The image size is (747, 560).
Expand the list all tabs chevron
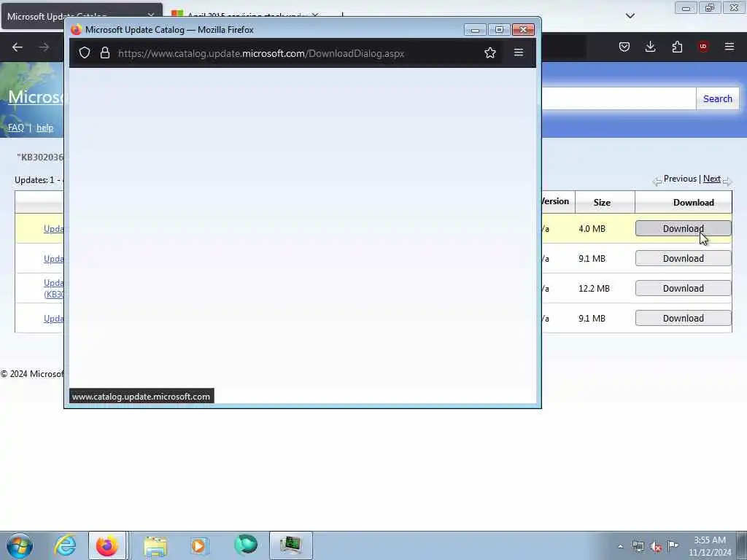[630, 16]
